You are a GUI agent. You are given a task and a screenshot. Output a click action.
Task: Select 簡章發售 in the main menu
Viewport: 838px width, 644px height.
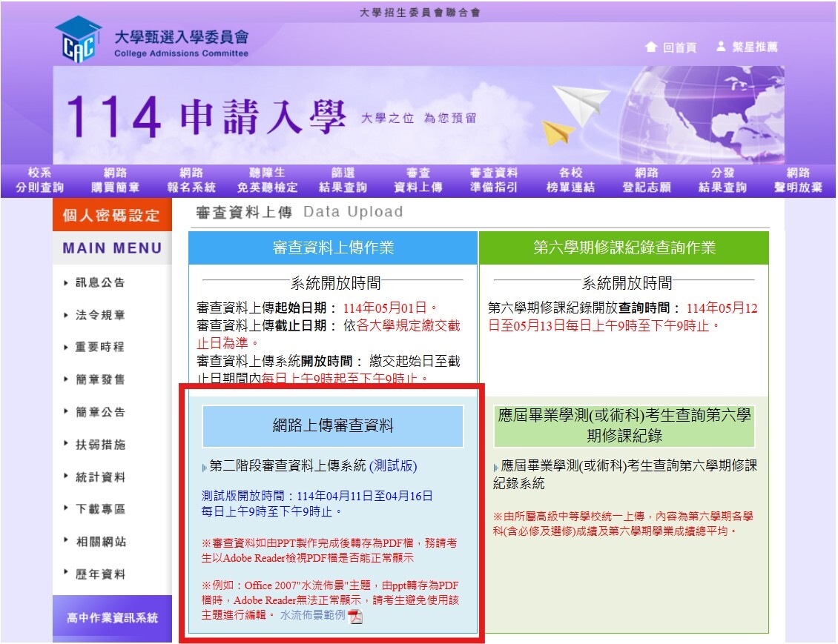100,379
